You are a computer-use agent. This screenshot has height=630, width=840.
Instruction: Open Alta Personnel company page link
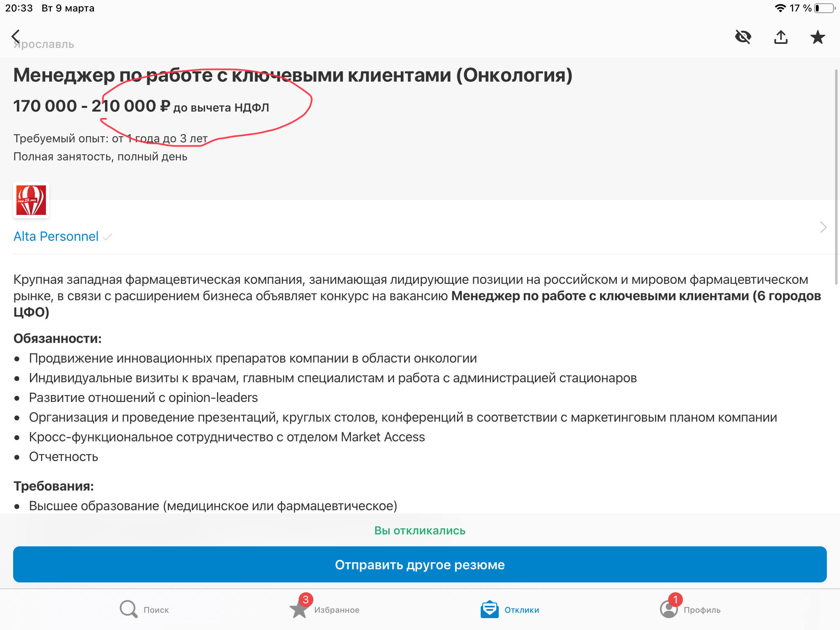[x=56, y=237]
